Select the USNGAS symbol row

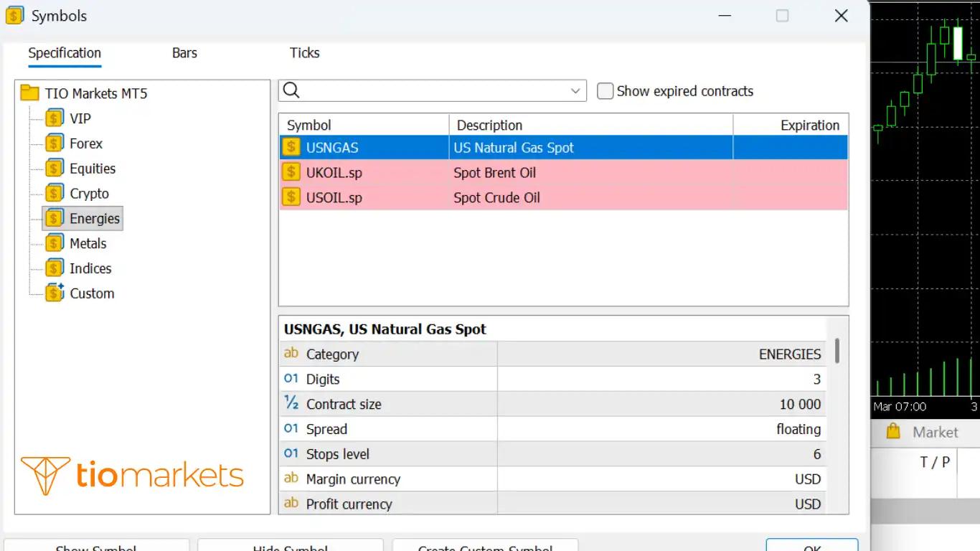(563, 148)
